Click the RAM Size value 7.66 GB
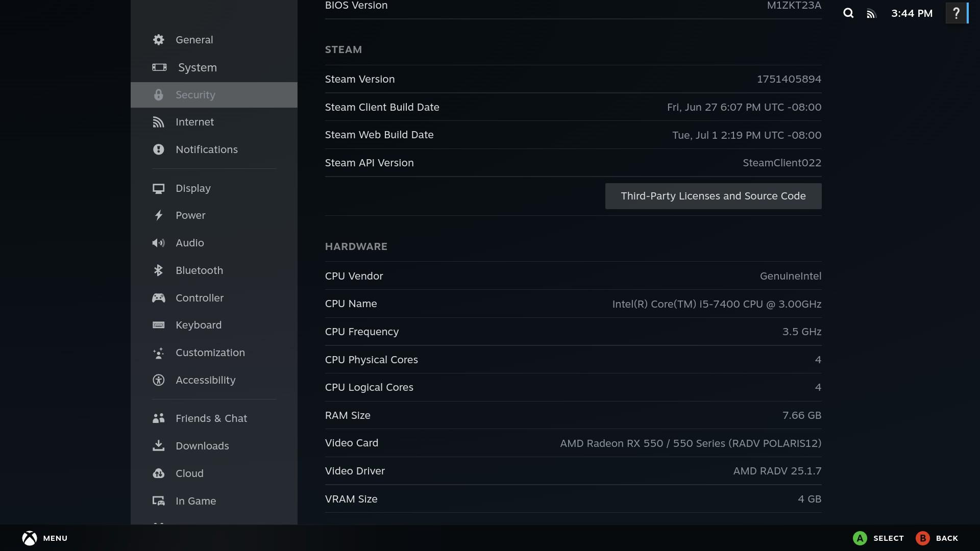This screenshot has width=980, height=551. click(802, 415)
